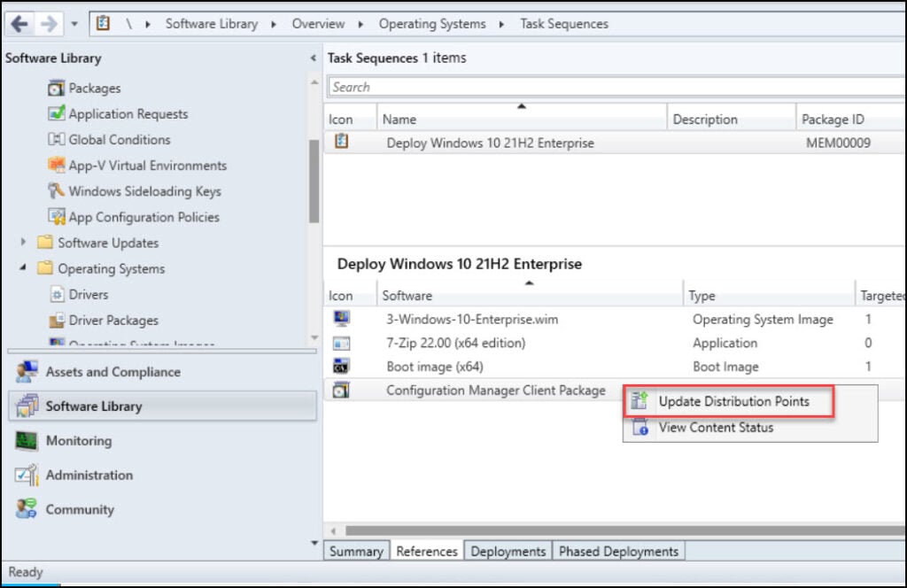907x588 pixels.
Task: Click the Administration workspace icon
Action: coord(26,476)
